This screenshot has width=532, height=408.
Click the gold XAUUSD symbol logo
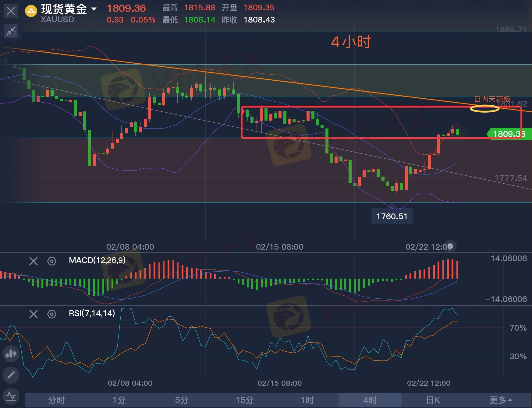pos(31,12)
